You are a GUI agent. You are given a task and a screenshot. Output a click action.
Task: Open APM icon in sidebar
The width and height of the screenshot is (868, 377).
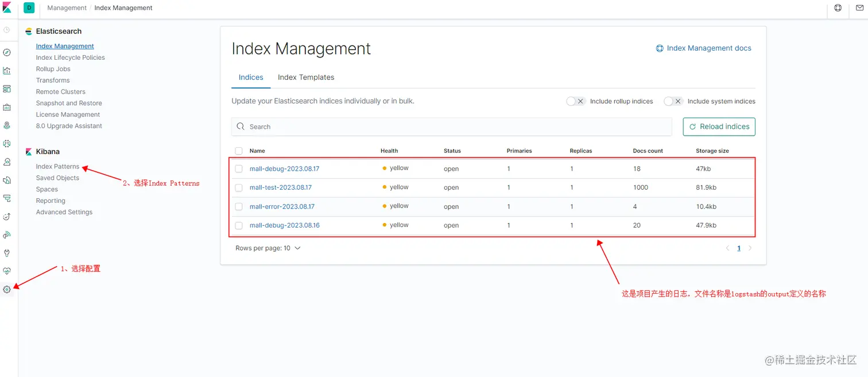tap(7, 198)
